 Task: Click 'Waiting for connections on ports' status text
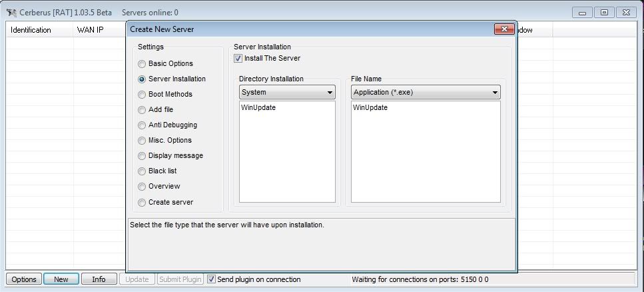pos(420,279)
